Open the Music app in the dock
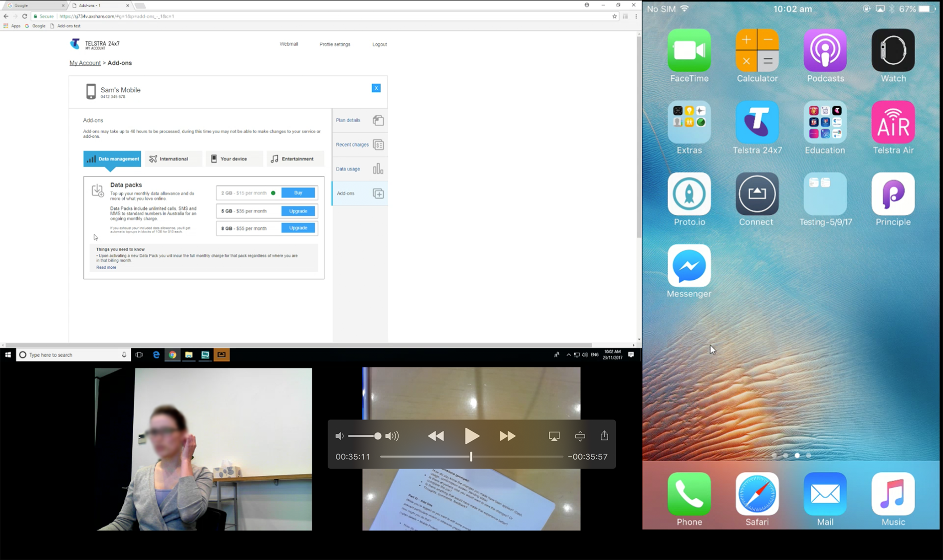Screen dimensions: 943x560 pos(893,494)
